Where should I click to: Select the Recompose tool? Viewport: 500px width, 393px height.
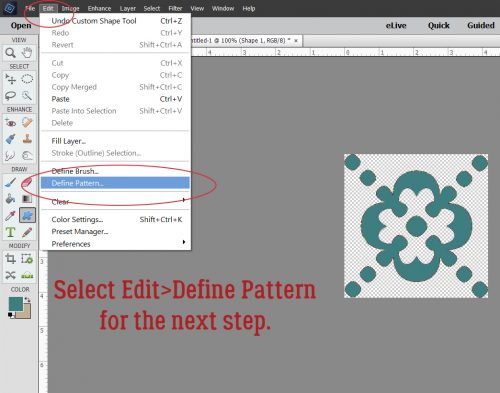(27, 259)
